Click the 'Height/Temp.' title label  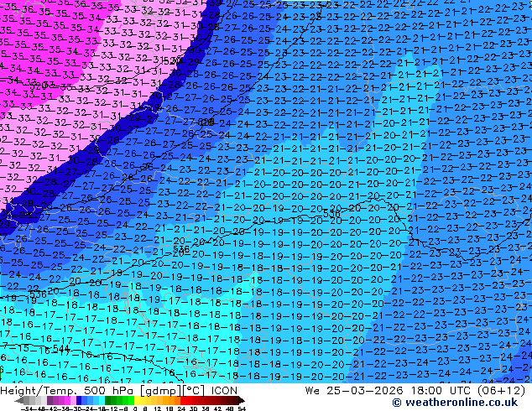coord(39,390)
